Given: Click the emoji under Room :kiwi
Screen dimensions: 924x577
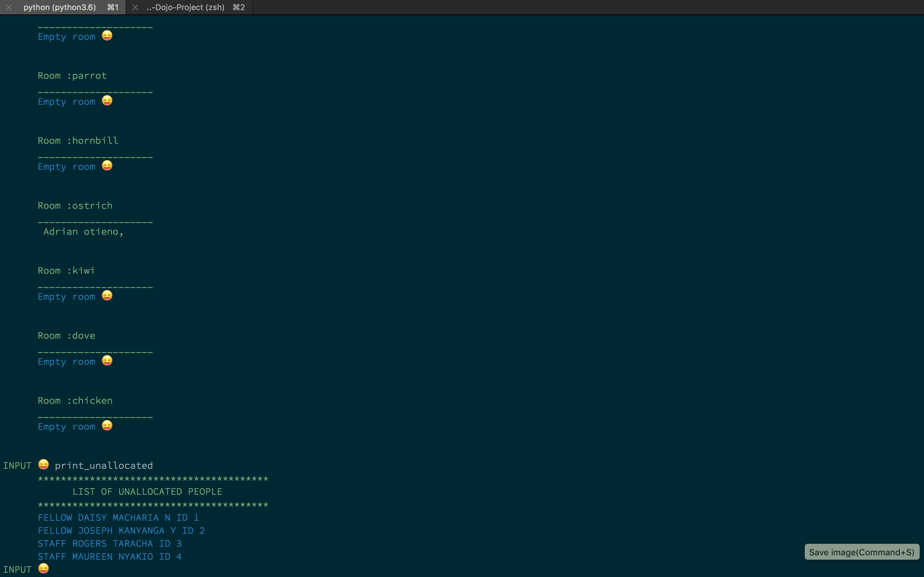Looking at the screenshot, I should (x=107, y=296).
